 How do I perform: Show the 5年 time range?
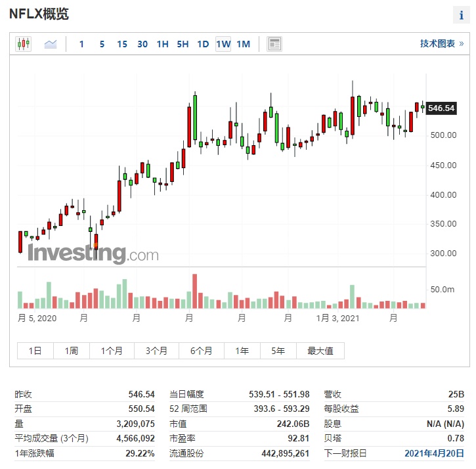click(x=278, y=351)
